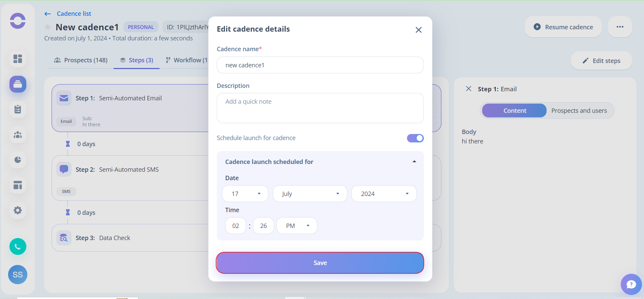
Task: Click the Save button
Action: 320,263
